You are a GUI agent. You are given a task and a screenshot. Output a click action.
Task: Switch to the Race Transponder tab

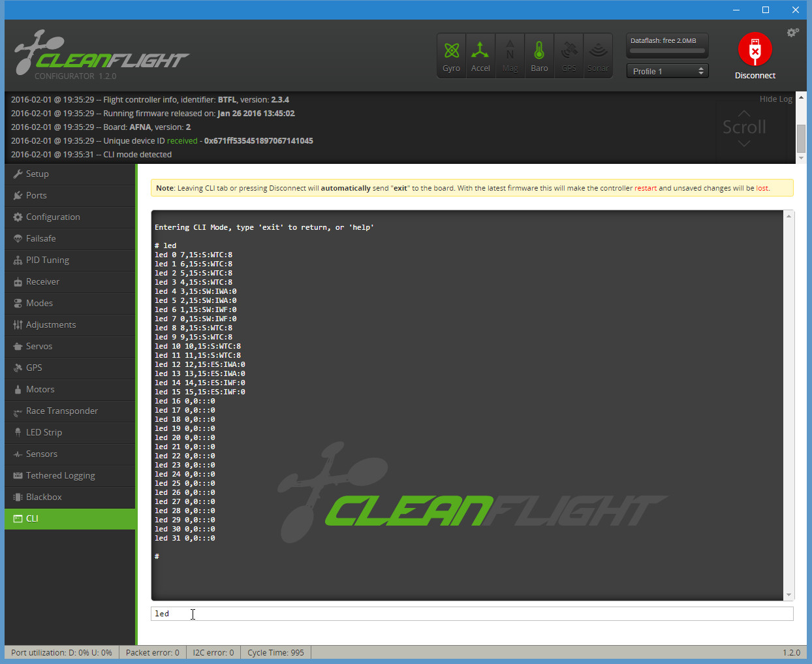click(x=70, y=411)
